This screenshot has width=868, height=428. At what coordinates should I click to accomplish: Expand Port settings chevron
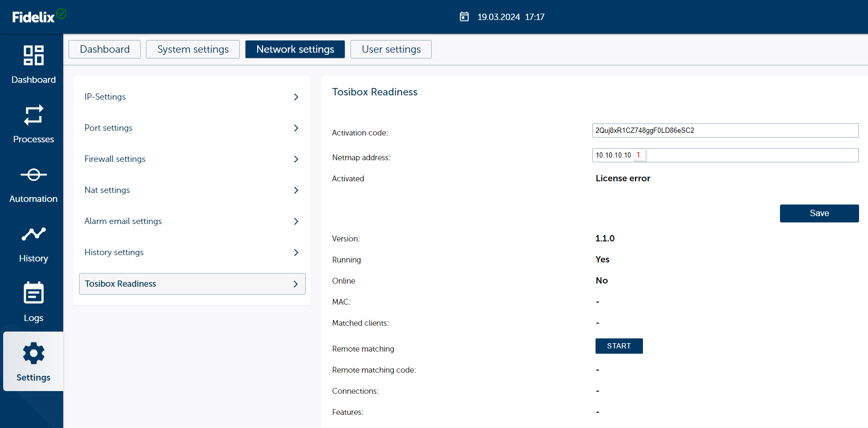pyautogui.click(x=296, y=128)
